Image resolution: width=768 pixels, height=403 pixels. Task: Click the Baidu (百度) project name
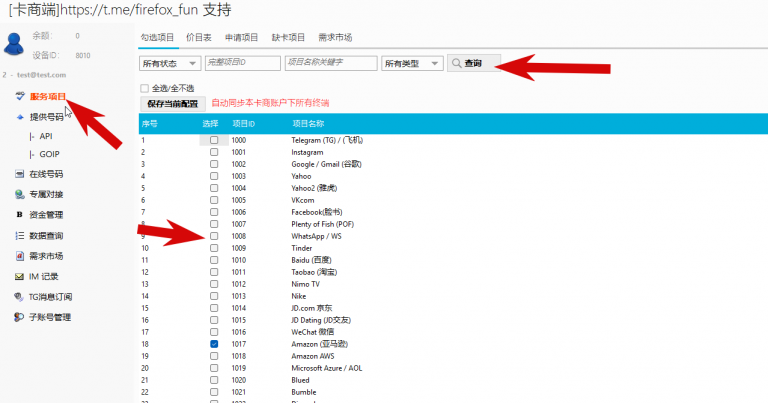point(311,260)
